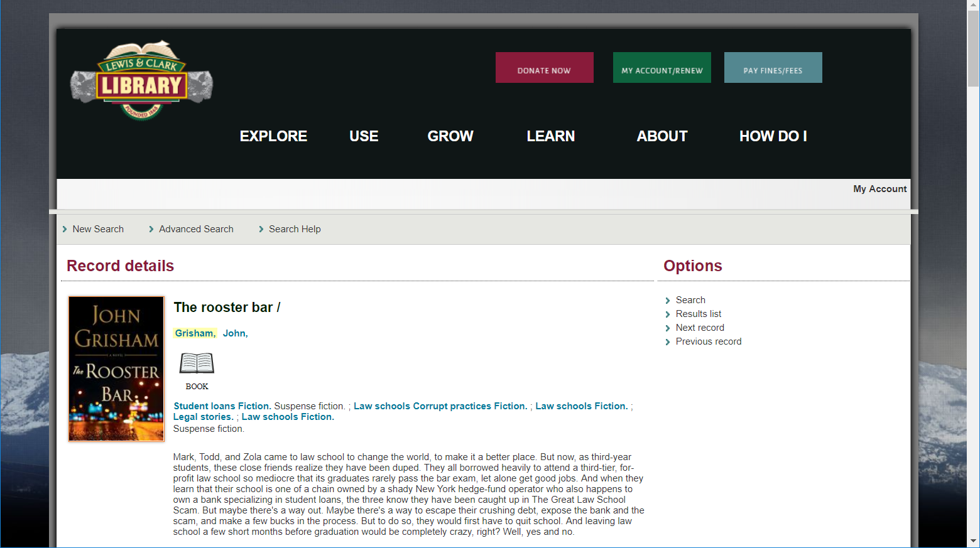980x548 pixels.
Task: Click the Record details heading
Action: [121, 266]
